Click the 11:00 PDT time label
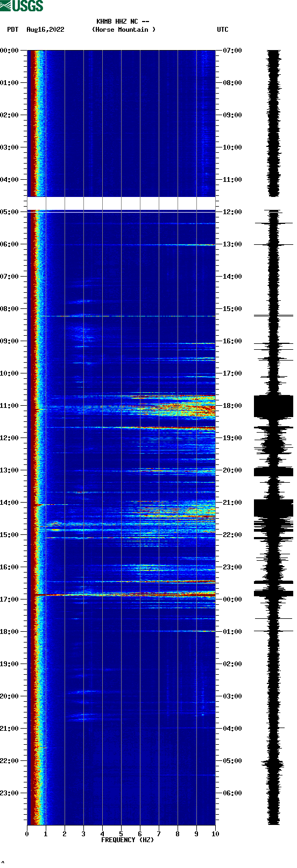 [x=9, y=406]
